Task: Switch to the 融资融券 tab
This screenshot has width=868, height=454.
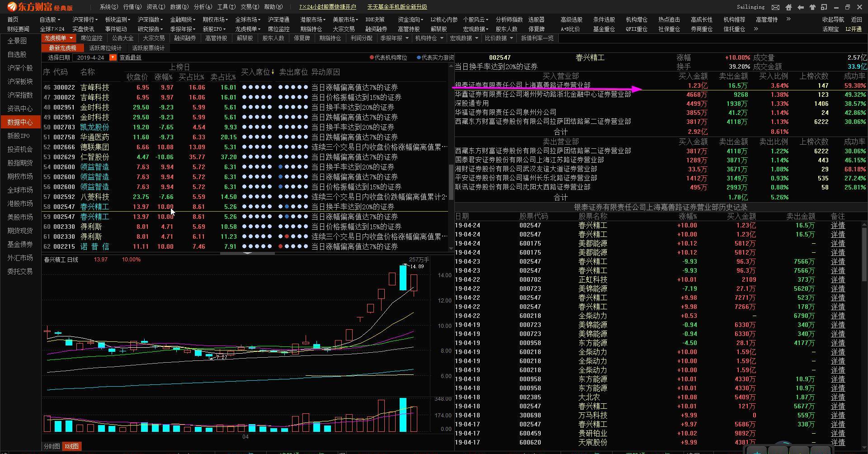Action: [185, 38]
